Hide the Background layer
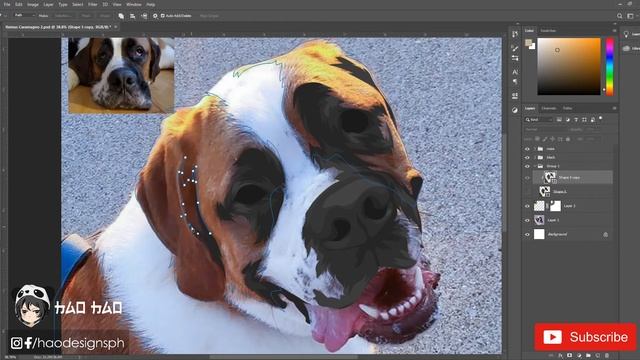This screenshot has width=640, height=360. (527, 235)
